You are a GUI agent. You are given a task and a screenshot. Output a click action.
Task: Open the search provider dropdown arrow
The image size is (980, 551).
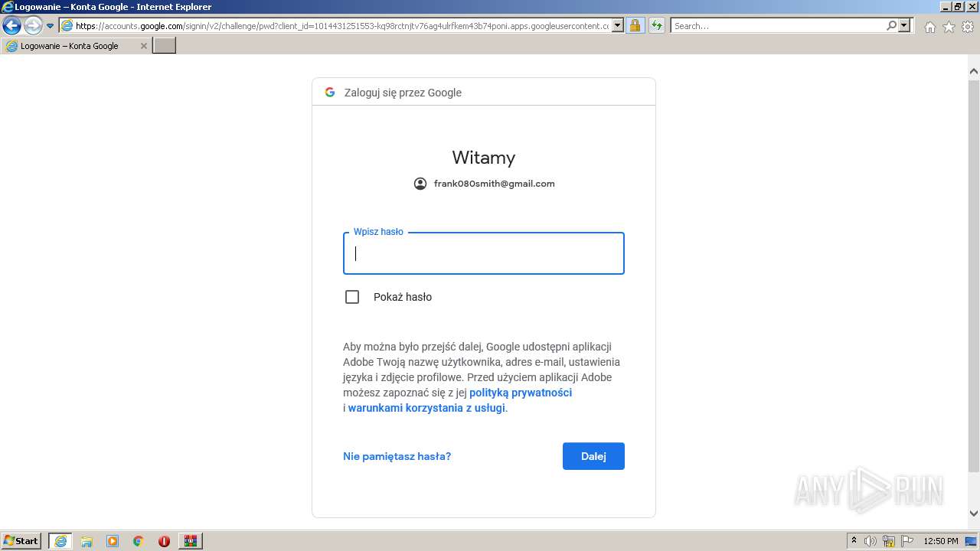[905, 26]
